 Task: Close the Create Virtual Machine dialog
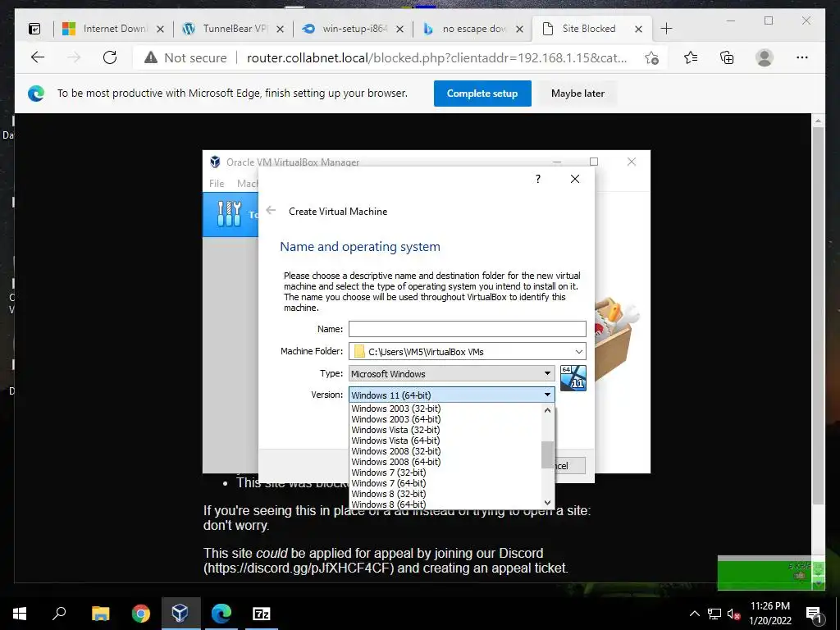coord(575,179)
